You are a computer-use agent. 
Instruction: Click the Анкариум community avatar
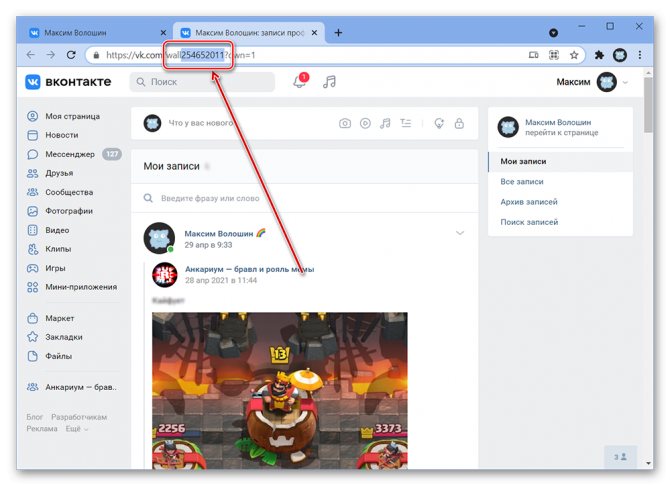[x=165, y=274]
